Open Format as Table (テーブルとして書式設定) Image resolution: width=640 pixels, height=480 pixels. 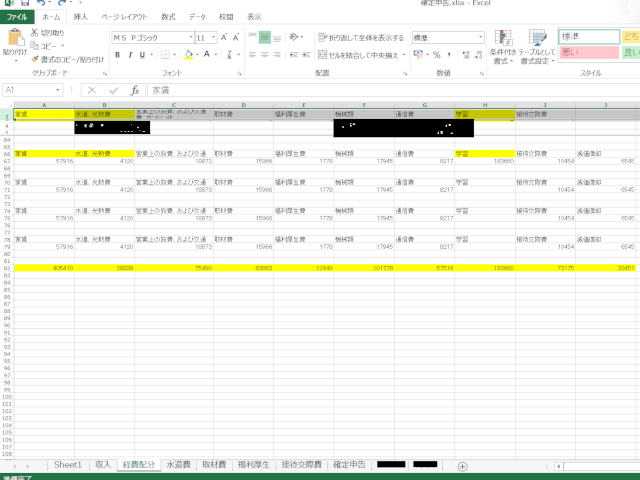[537, 47]
